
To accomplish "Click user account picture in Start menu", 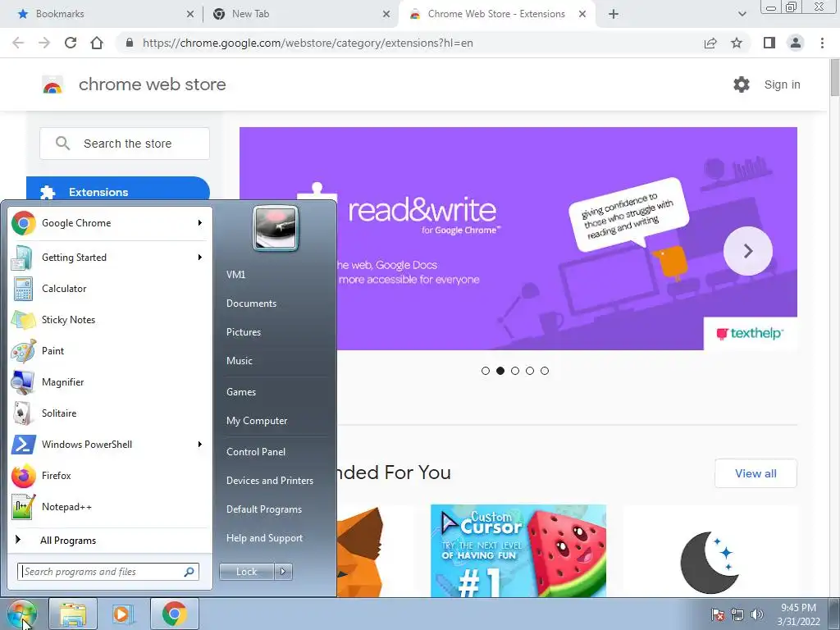I will click(276, 228).
